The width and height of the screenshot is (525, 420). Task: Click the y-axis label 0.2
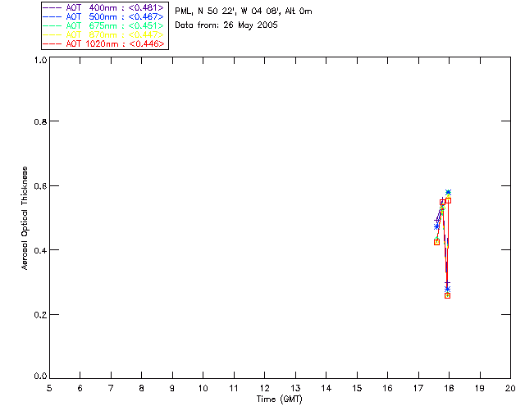click(40, 315)
